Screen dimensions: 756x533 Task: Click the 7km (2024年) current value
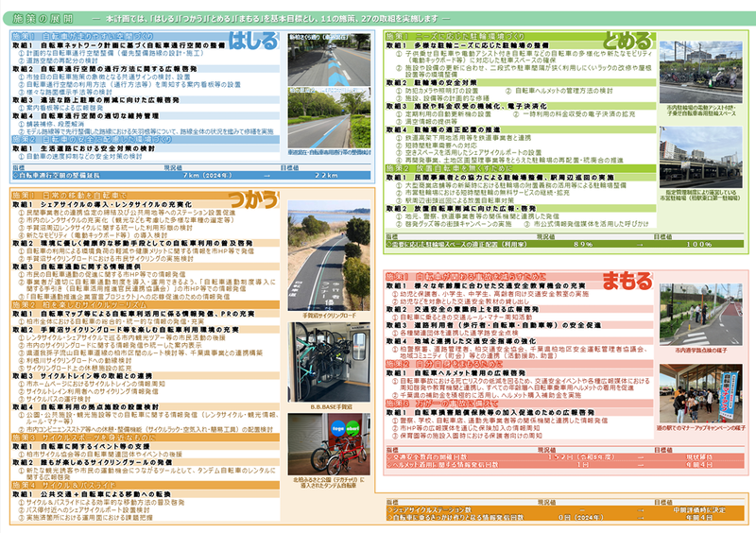207,176
